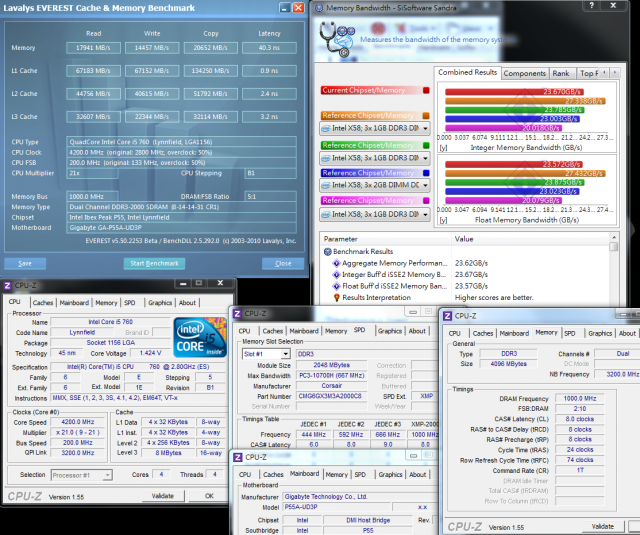Open Rank tab in Sandra
640x535 pixels.
click(561, 73)
